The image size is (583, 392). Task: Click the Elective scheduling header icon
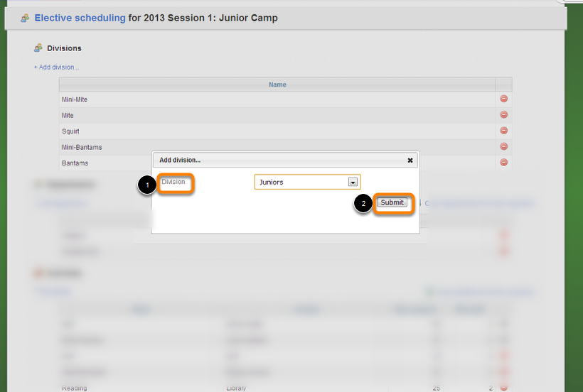(25, 18)
